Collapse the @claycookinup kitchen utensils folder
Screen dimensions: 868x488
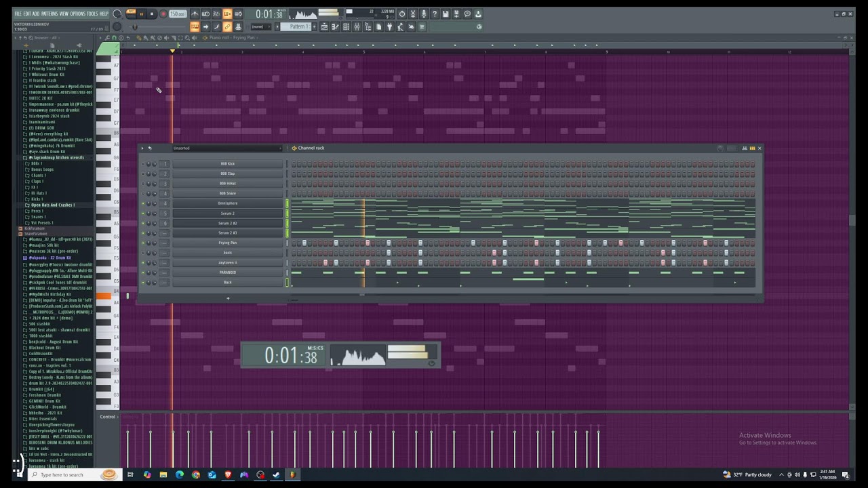tap(57, 157)
